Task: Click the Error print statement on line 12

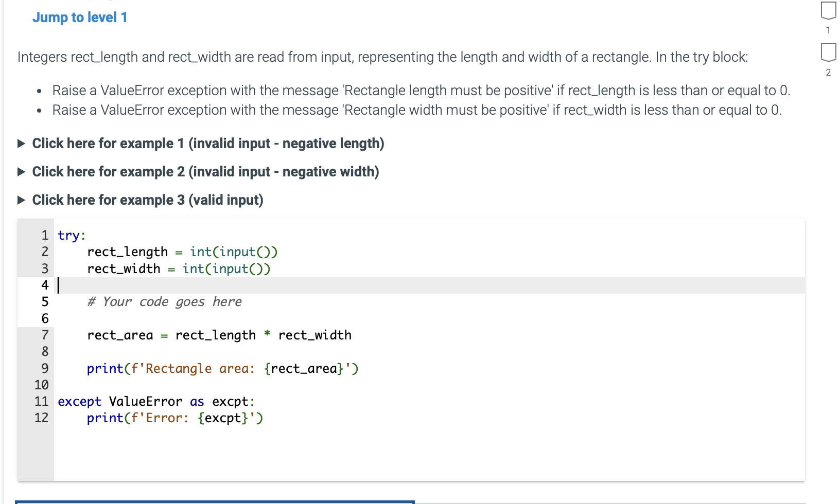Action: coord(174,418)
